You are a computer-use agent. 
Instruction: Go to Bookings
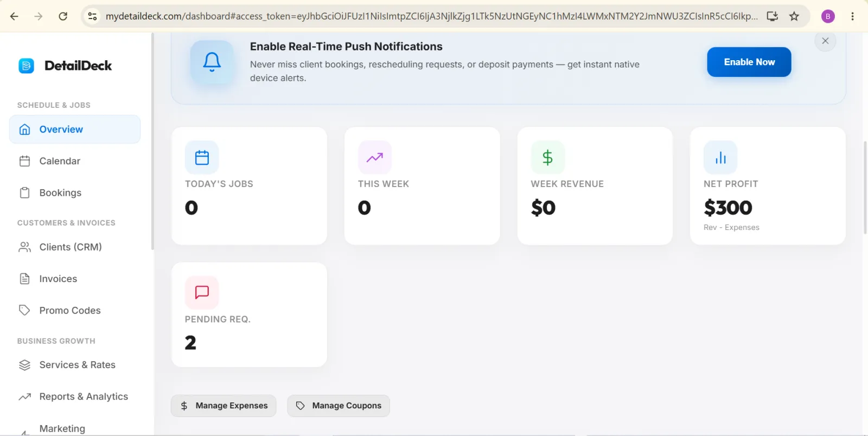[75, 193]
